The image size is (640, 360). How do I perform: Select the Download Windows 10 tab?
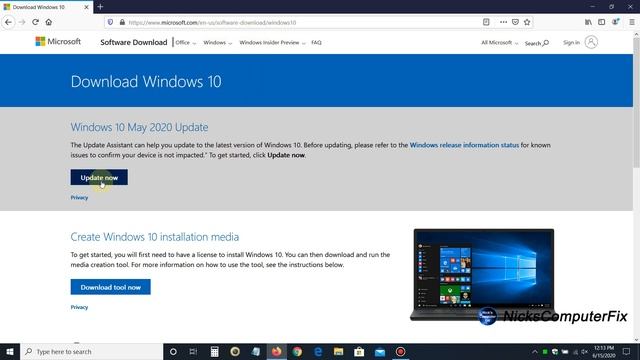tap(47, 7)
